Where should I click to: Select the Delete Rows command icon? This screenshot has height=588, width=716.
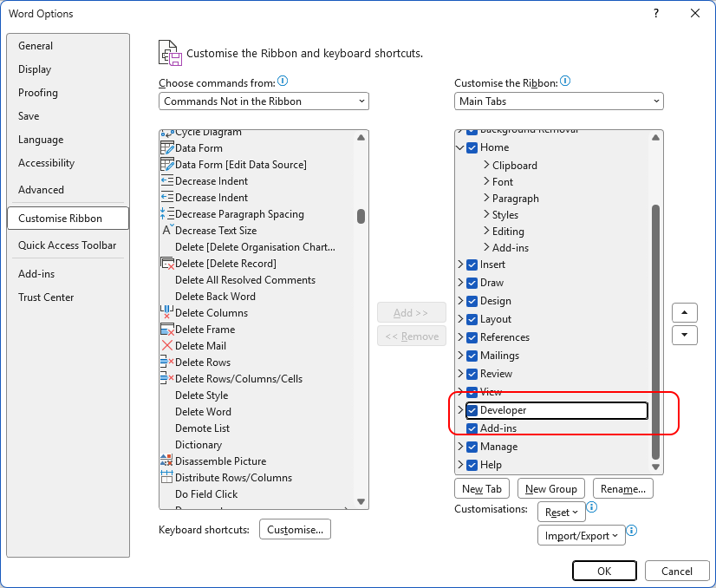coord(167,363)
